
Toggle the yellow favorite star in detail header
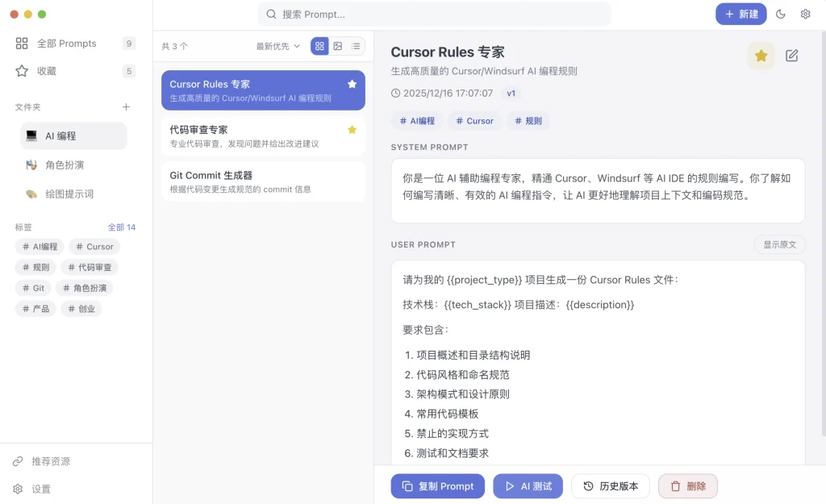[x=761, y=56]
